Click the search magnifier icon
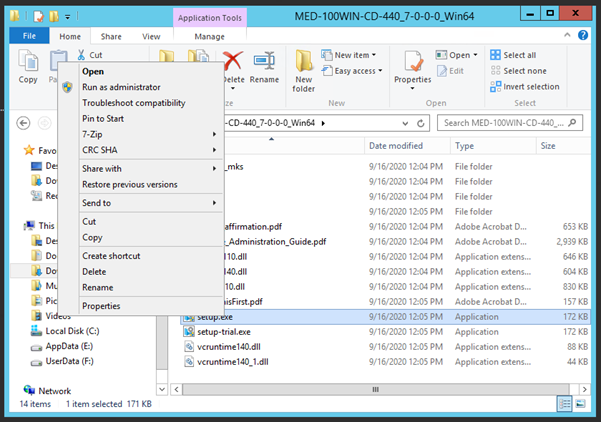 point(572,123)
